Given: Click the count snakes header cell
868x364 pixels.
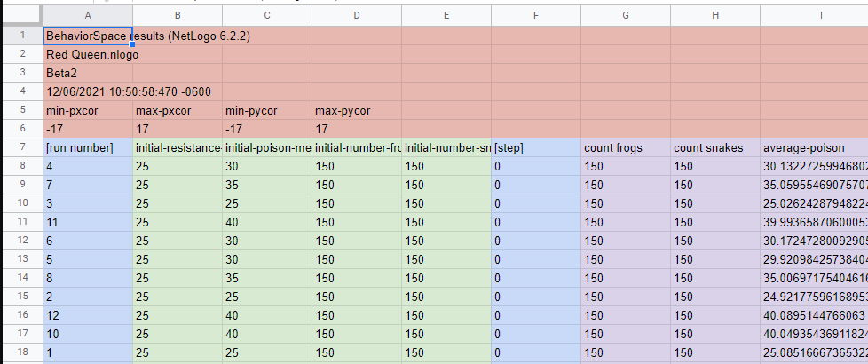Looking at the screenshot, I should (714, 147).
